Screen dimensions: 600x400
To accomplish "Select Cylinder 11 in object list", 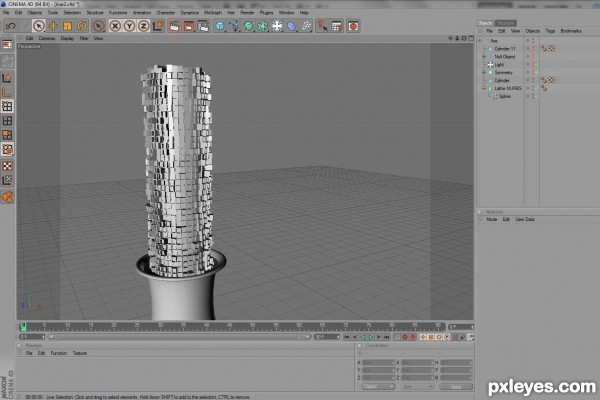I will pyautogui.click(x=505, y=49).
